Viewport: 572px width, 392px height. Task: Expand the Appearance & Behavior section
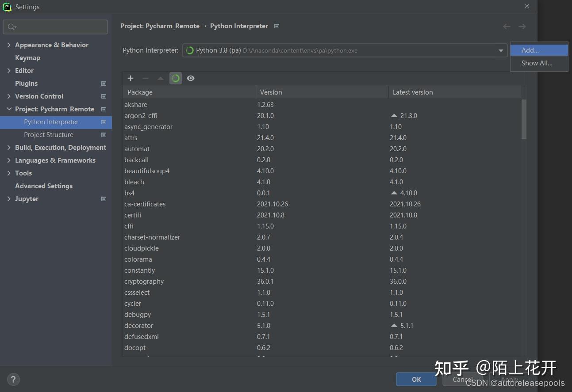[9, 45]
